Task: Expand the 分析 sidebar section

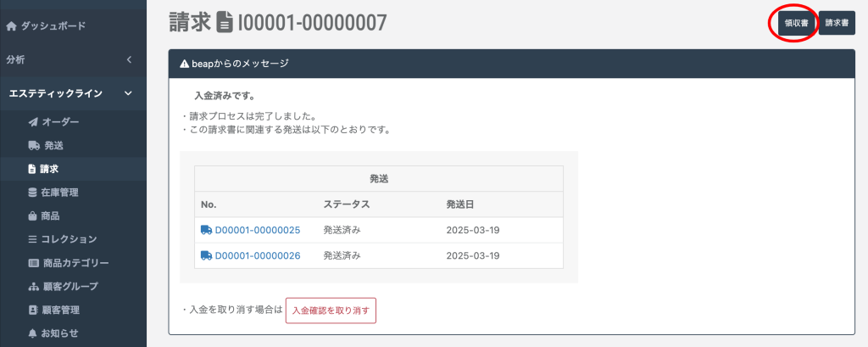Action: point(129,59)
